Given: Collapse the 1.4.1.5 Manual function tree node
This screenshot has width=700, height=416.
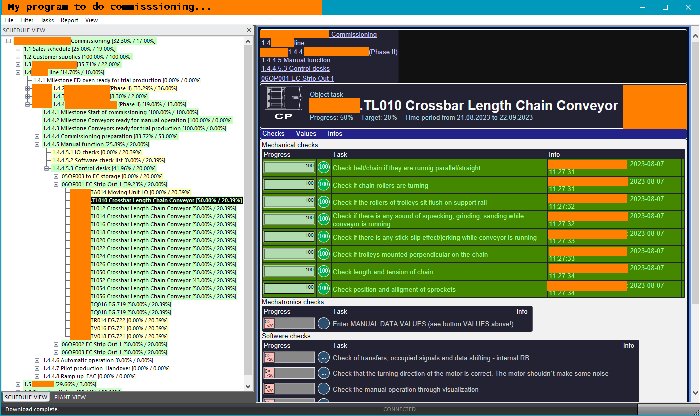Looking at the screenshot, I should coord(38,143).
